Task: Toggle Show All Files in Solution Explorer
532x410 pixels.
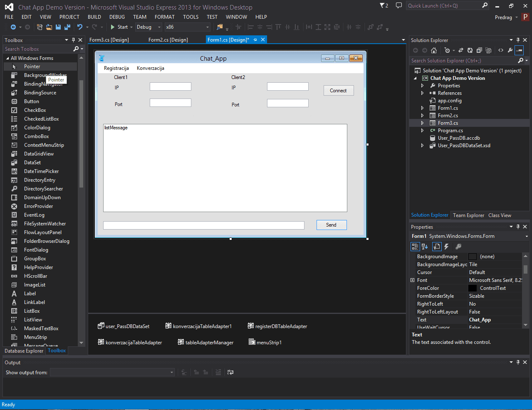Action: [x=488, y=50]
